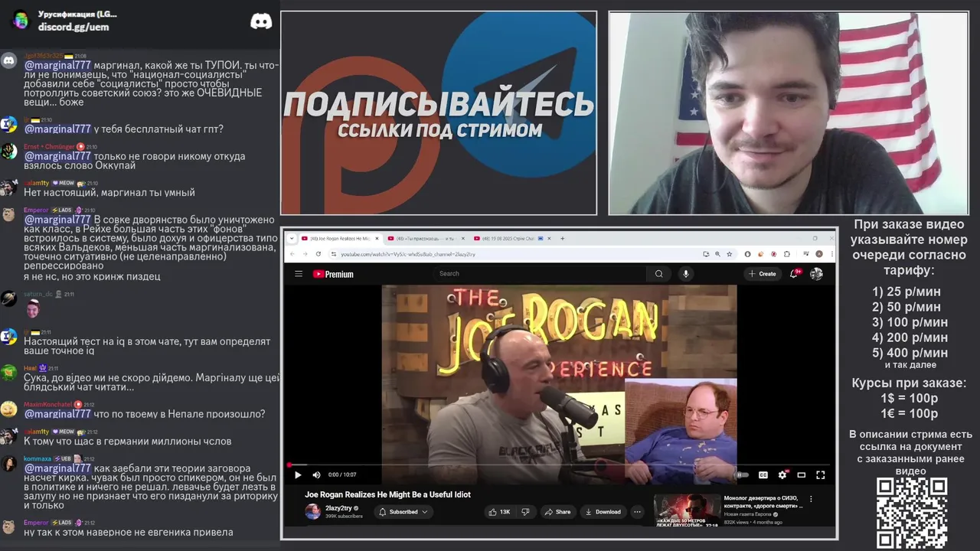Image resolution: width=980 pixels, height=551 pixels.
Task: Click the saturn_dc username in chat
Action: pyautogui.click(x=39, y=294)
